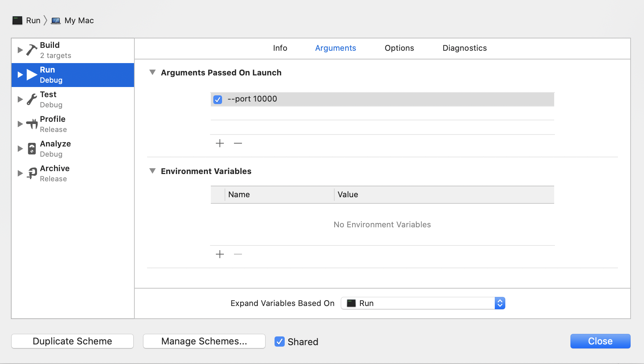Select the Profile instrument icon

click(x=32, y=124)
